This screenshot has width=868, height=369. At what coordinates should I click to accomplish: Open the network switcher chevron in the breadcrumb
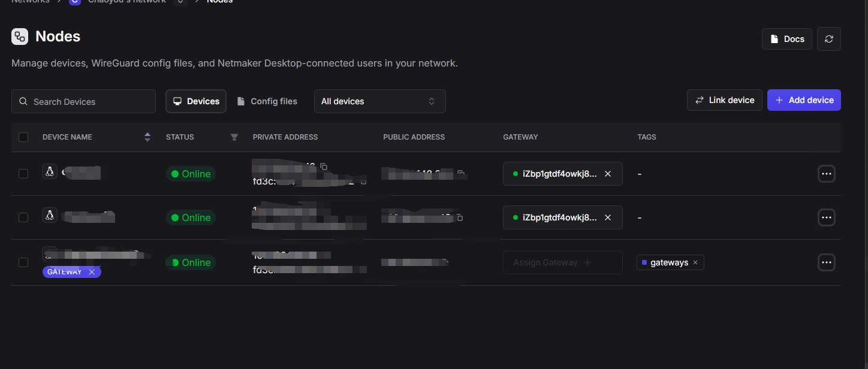(180, 2)
